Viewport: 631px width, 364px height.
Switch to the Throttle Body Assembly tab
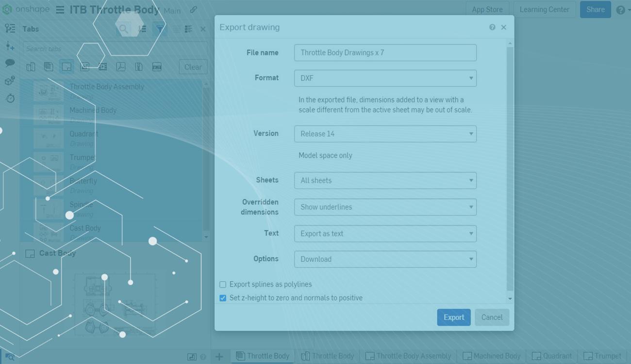(408, 356)
